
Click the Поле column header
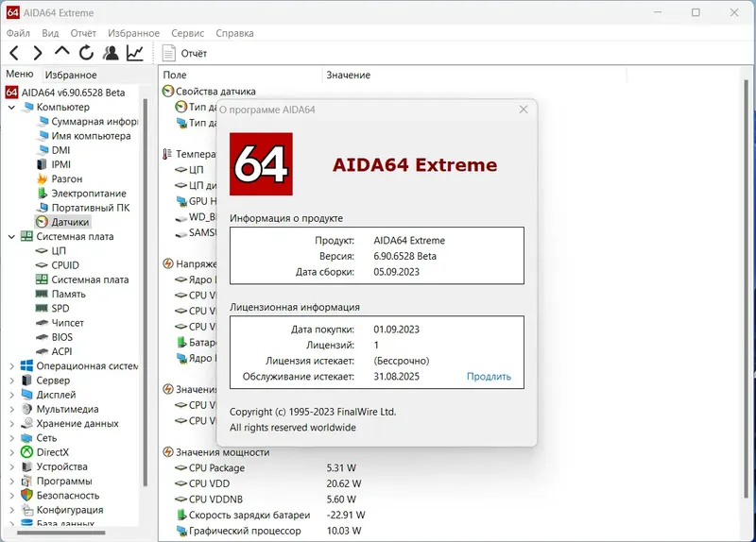pos(175,75)
